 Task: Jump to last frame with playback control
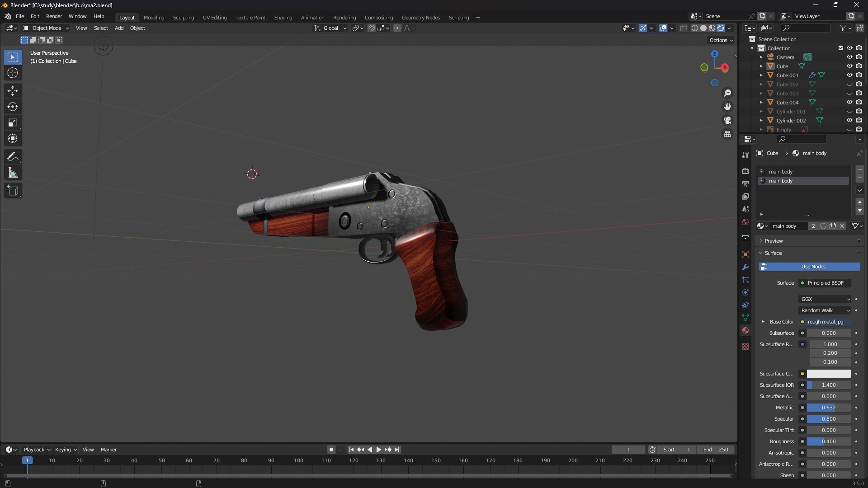(397, 449)
